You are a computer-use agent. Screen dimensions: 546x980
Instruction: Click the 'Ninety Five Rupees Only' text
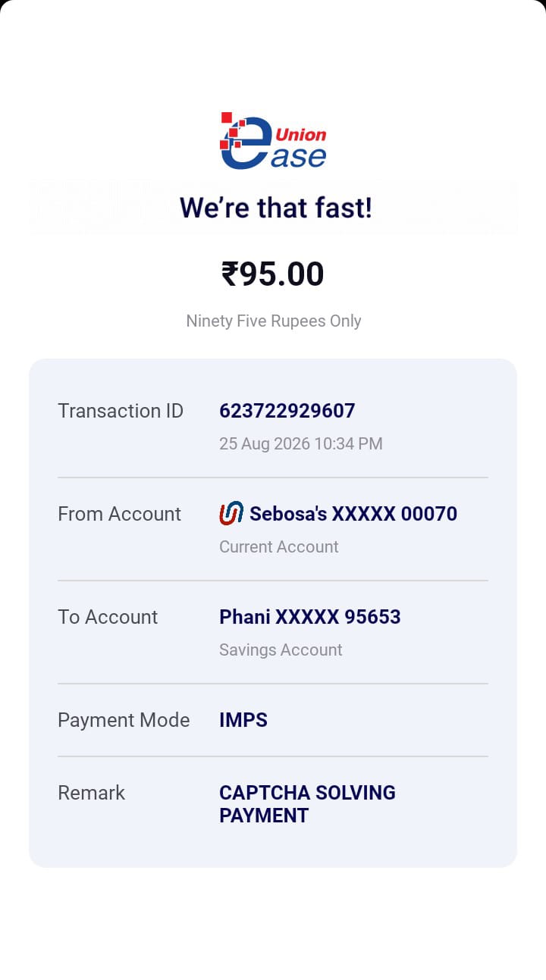point(274,321)
